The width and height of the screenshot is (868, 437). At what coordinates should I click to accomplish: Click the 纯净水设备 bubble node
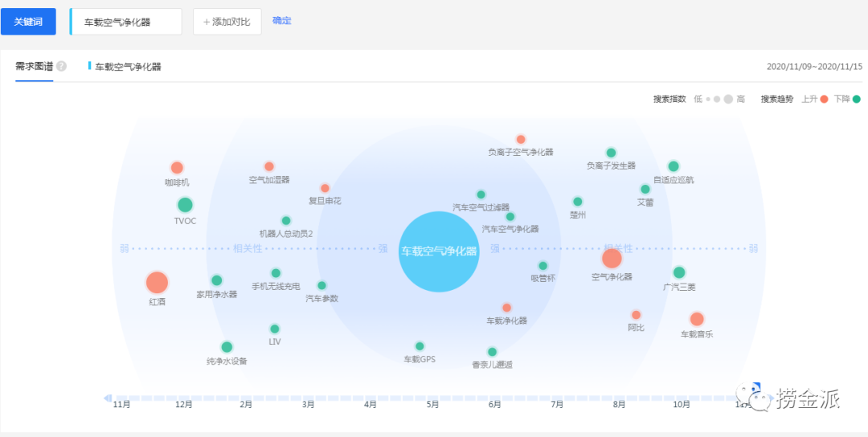[227, 347]
